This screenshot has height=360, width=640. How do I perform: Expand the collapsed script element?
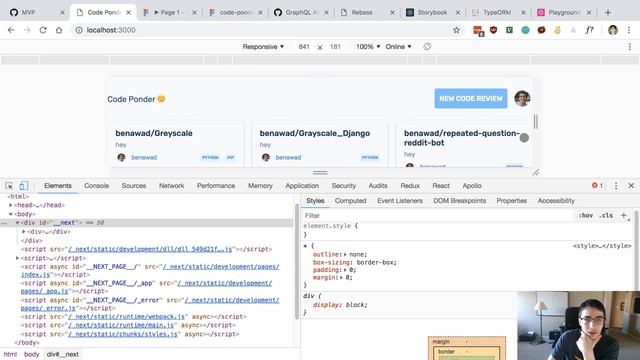pos(18,258)
